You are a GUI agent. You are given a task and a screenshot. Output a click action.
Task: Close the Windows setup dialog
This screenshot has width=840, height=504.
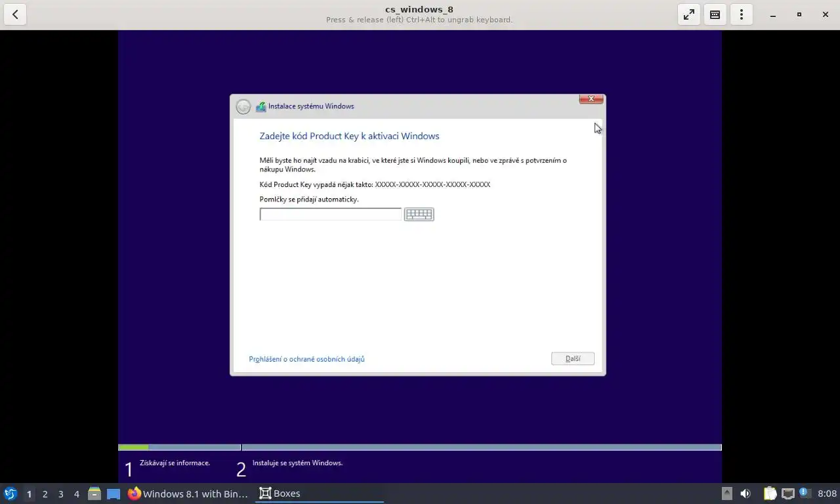[591, 99]
